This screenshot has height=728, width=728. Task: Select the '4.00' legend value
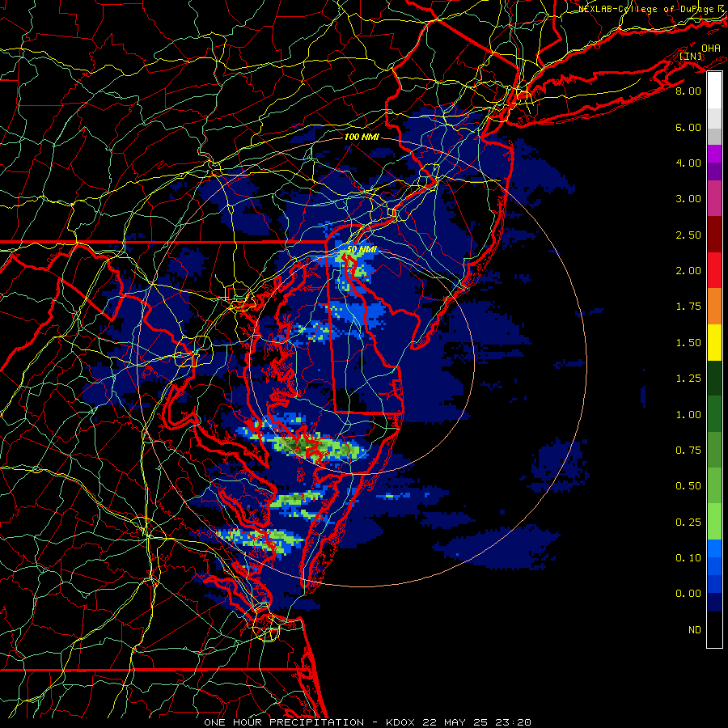point(688,163)
